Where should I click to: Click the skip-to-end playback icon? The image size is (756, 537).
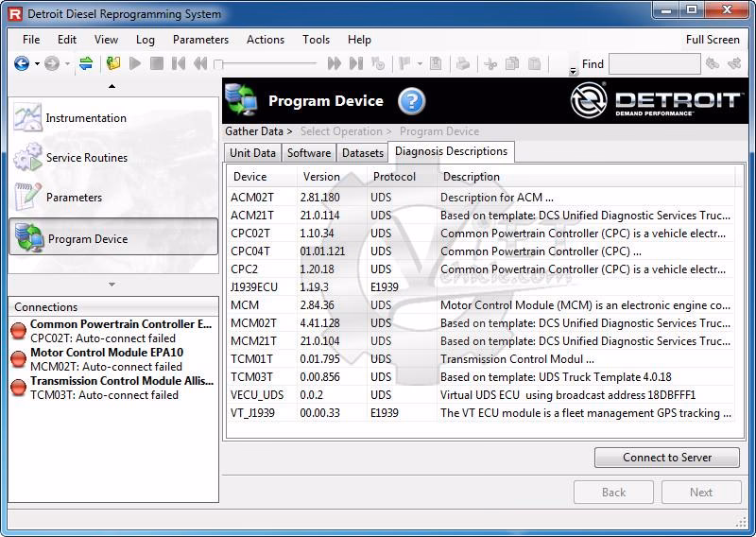click(356, 63)
